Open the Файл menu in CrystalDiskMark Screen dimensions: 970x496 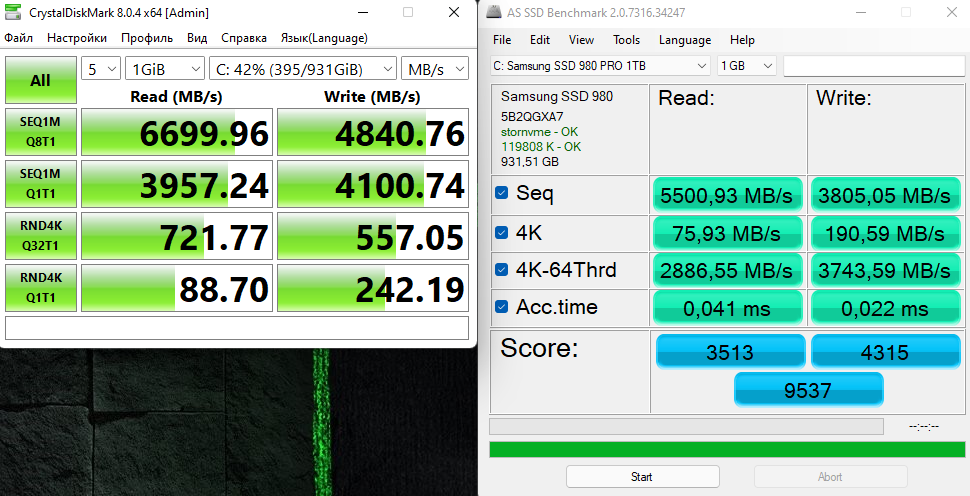pyautogui.click(x=19, y=38)
